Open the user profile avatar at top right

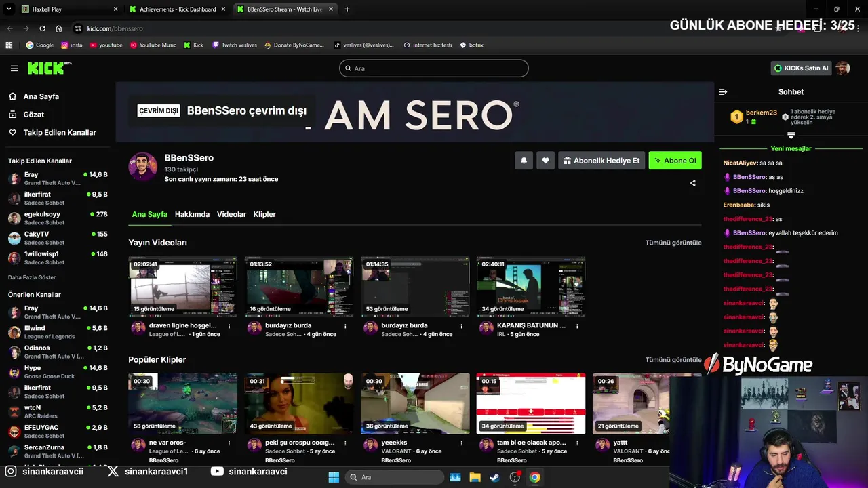tap(842, 68)
